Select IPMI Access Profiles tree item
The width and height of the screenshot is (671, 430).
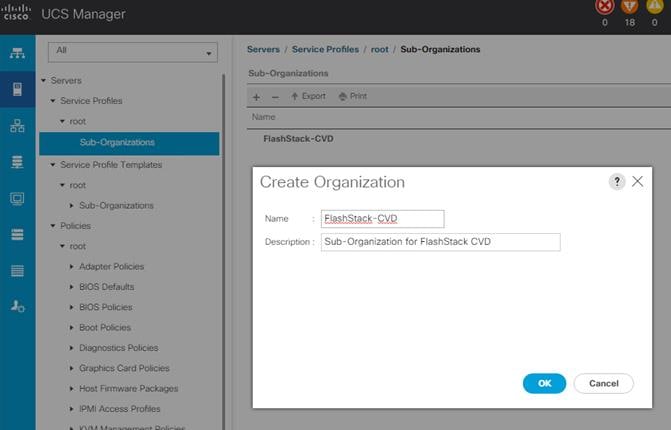click(x=119, y=409)
